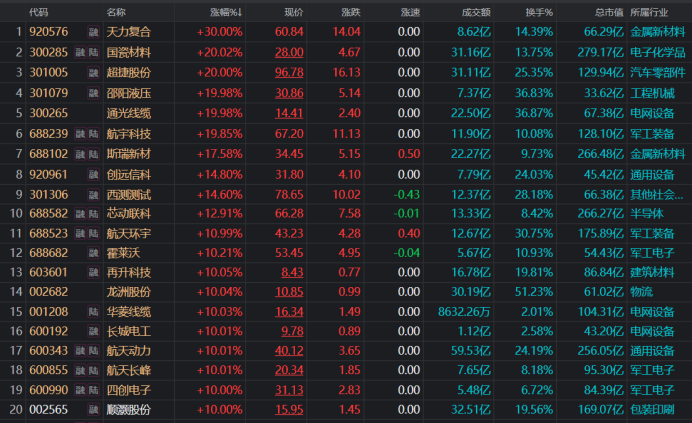Click the 融 badge beside 霍莱沃
Screen dimensions: 692x423
92,253
